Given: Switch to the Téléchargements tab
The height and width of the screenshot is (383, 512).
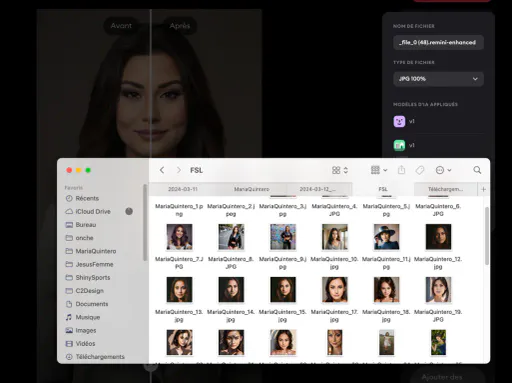Looking at the screenshot, I should point(445,189).
